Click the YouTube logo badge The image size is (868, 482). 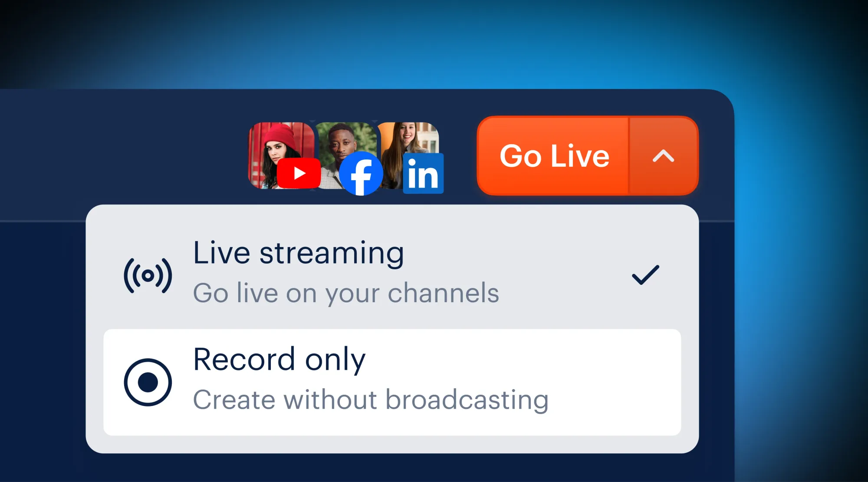pyautogui.click(x=299, y=173)
